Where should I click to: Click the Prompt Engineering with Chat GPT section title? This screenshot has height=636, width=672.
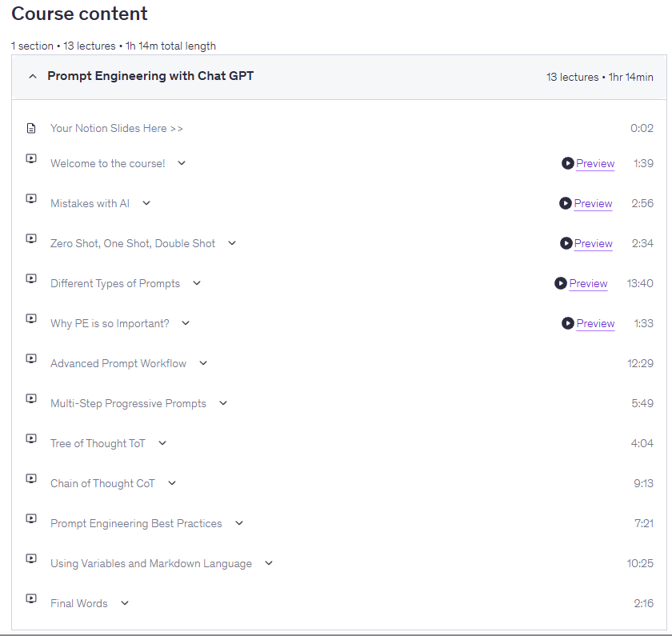[150, 76]
